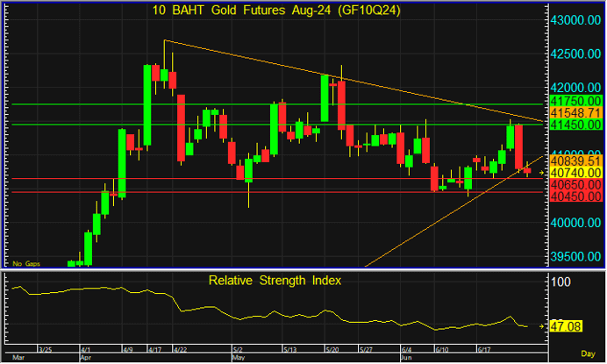Screen dimensions: 607x364
Task: Click the May month label
Action: 239,357
